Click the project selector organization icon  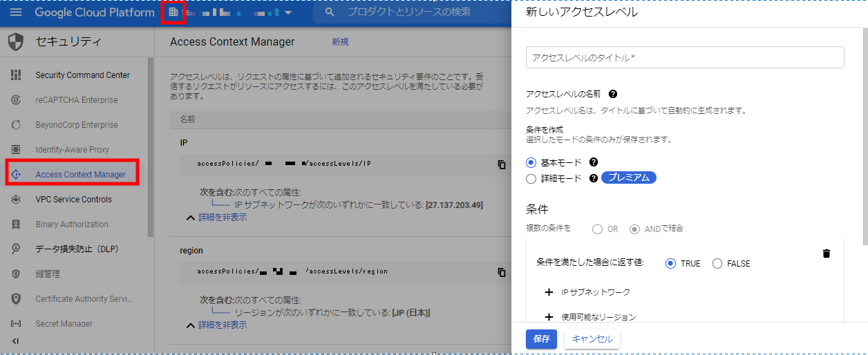(x=173, y=12)
